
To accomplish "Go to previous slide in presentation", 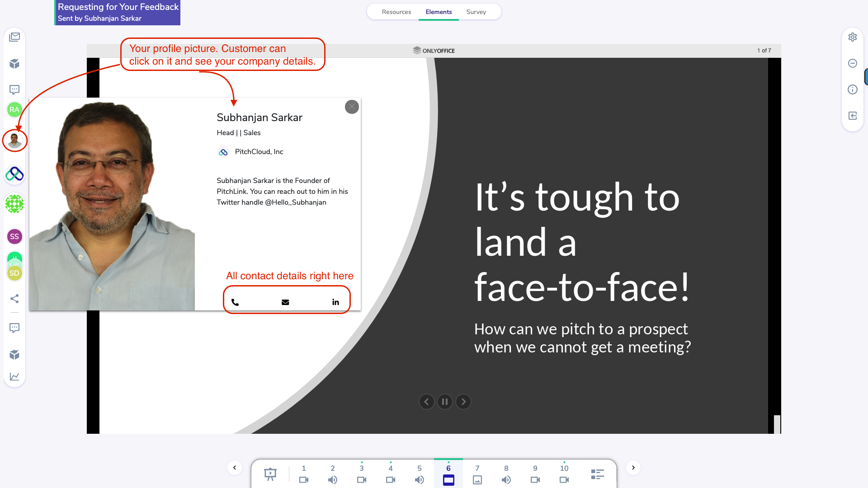I will (426, 402).
